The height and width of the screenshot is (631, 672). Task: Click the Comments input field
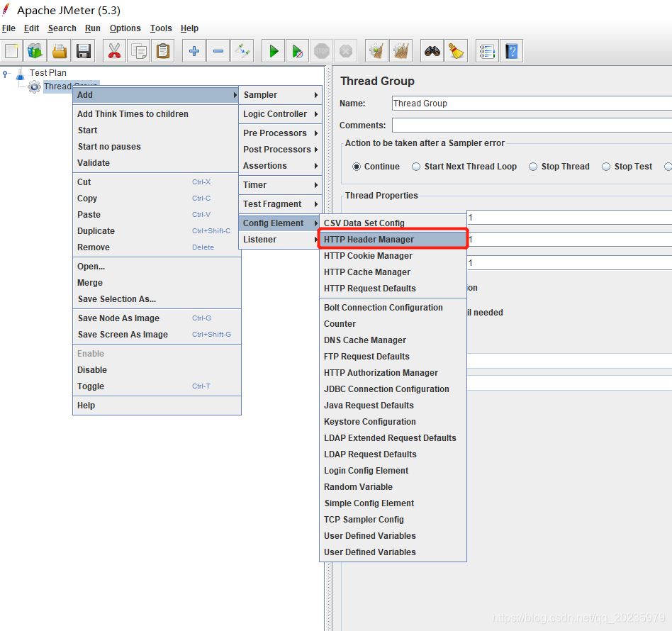pyautogui.click(x=532, y=125)
